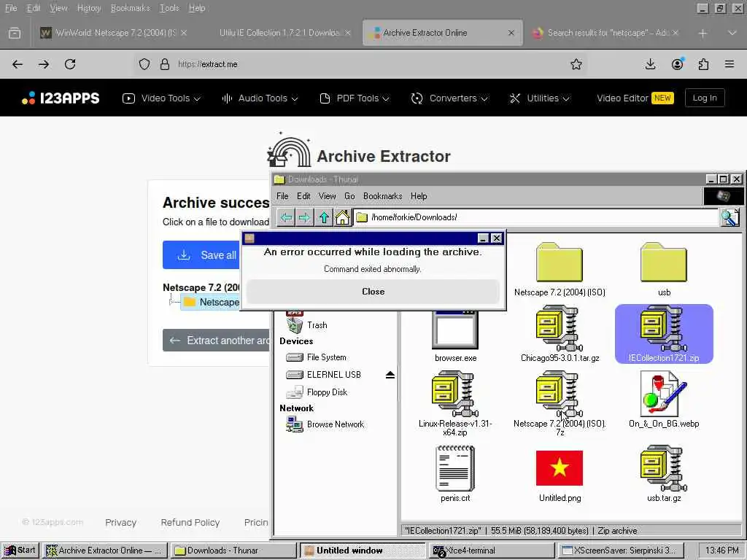This screenshot has width=747, height=560.
Task: Go to parent folder in Thunar
Action: click(324, 217)
